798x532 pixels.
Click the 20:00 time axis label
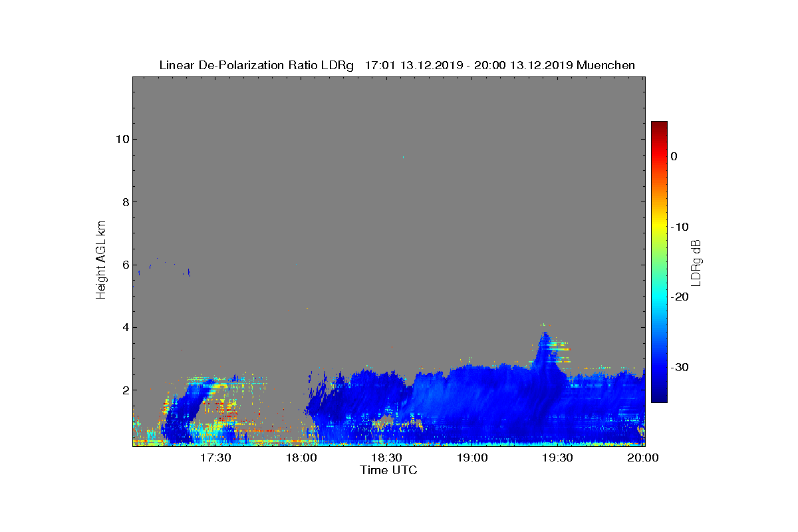pyautogui.click(x=644, y=458)
